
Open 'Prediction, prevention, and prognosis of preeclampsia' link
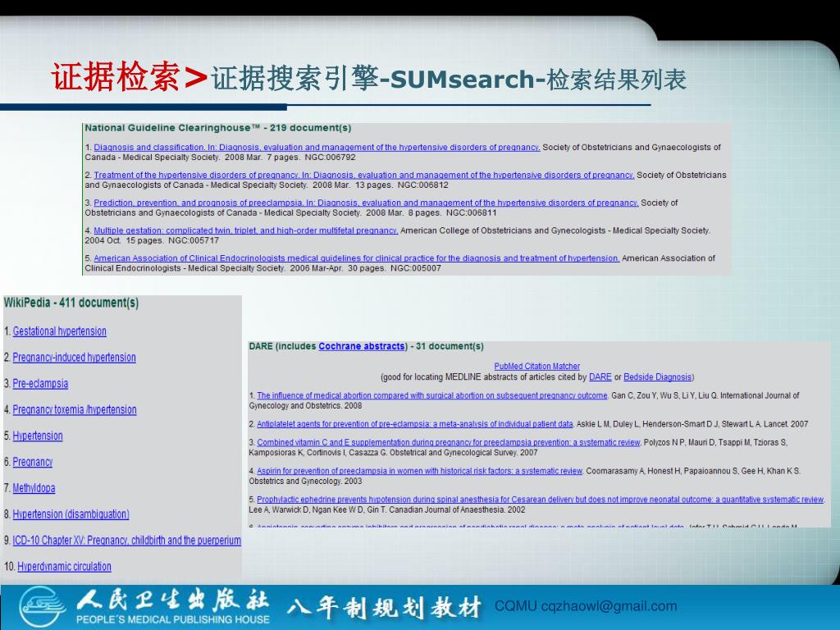point(366,203)
